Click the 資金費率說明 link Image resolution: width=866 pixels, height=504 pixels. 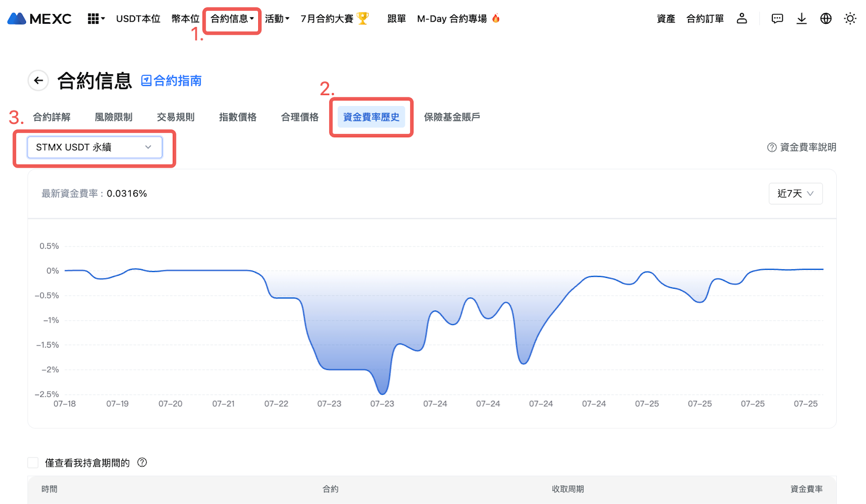point(802,147)
